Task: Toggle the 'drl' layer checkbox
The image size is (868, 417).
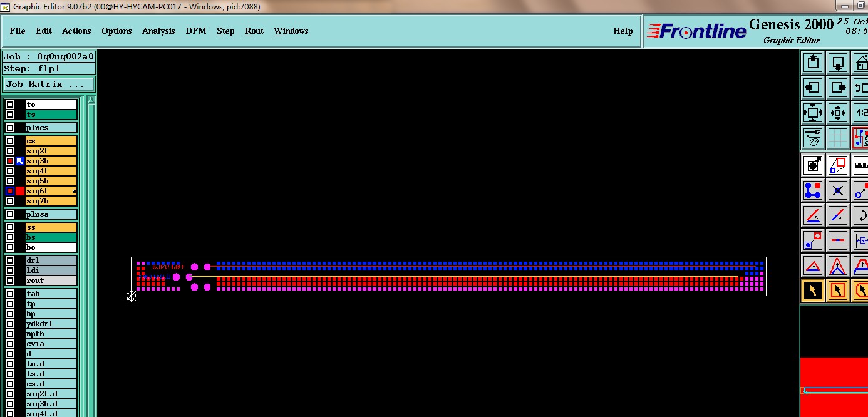Action: point(10,260)
